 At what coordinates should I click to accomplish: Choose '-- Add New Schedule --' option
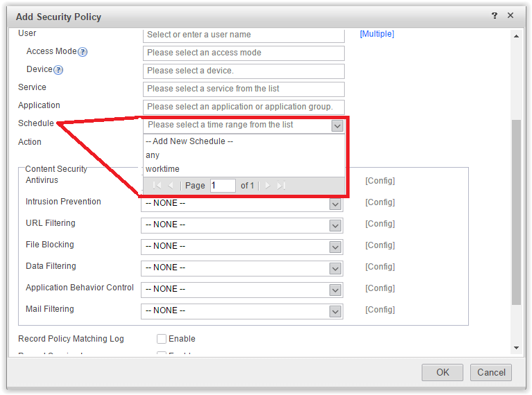(189, 141)
